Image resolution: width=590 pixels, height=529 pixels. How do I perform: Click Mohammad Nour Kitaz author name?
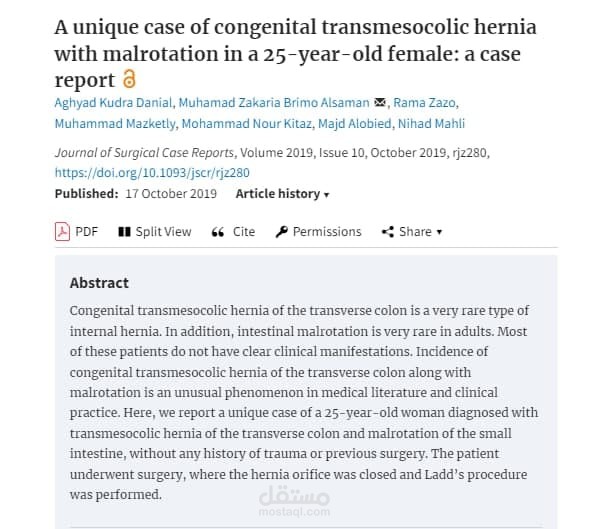click(247, 124)
